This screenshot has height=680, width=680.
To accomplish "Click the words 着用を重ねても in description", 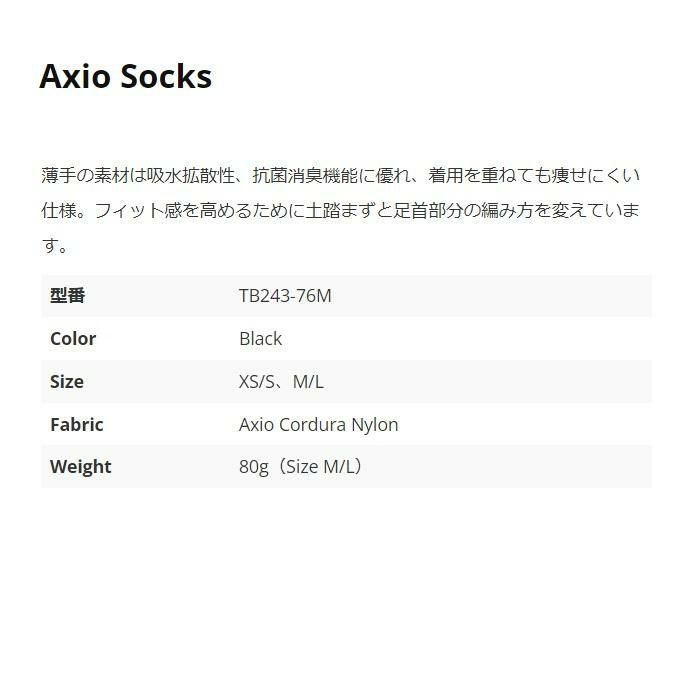I will tap(490, 176).
